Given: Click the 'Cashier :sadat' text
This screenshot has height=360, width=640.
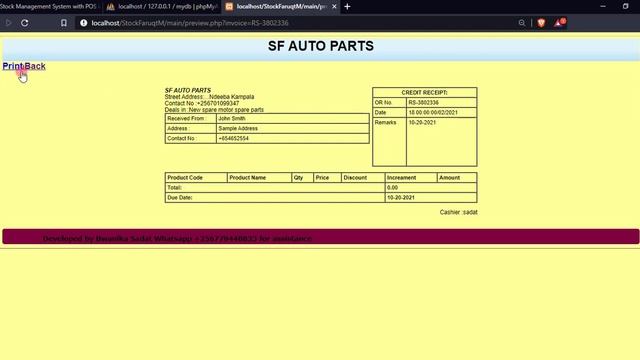Looking at the screenshot, I should pos(458,212).
